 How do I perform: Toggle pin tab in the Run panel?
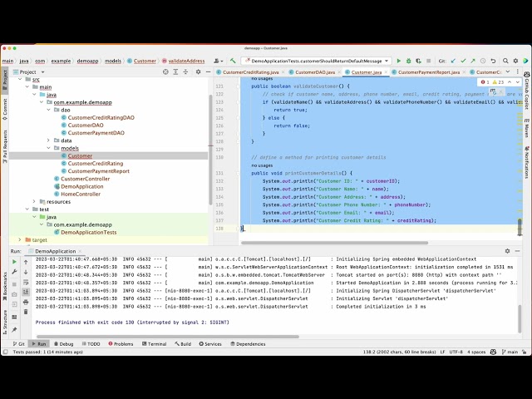[14, 330]
